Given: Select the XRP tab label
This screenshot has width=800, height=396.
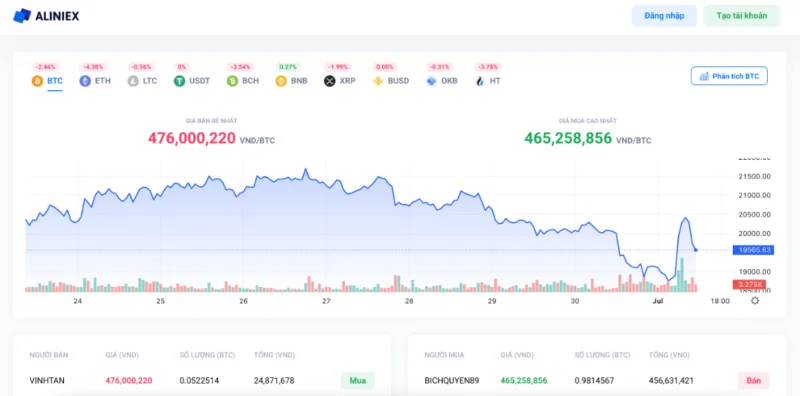Looking at the screenshot, I should 347,81.
